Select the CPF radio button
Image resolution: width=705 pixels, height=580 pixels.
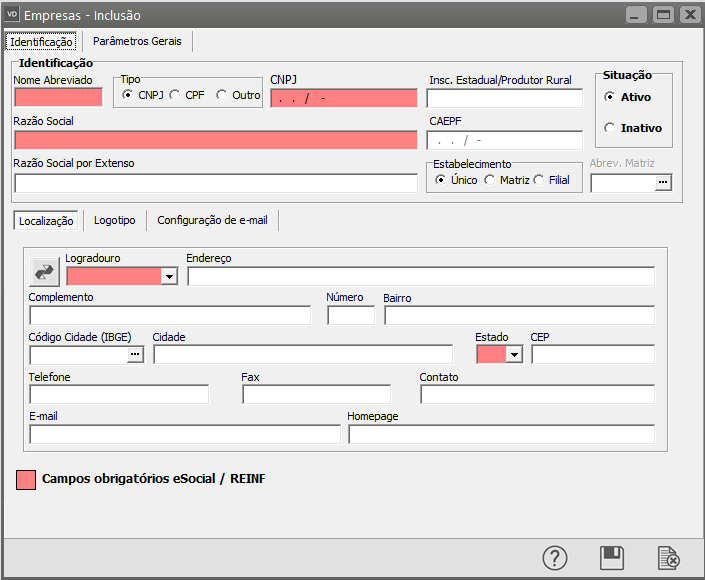tap(175, 95)
